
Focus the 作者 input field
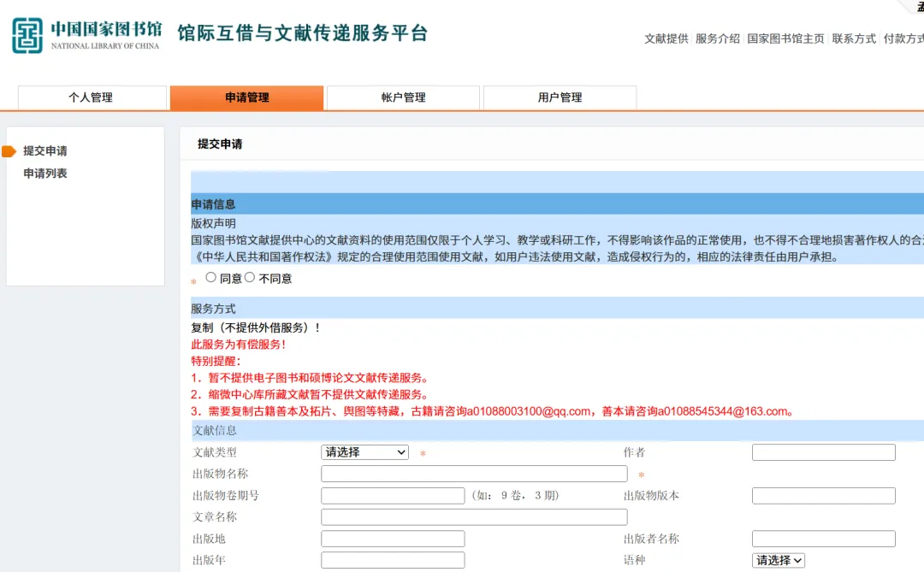click(x=824, y=452)
